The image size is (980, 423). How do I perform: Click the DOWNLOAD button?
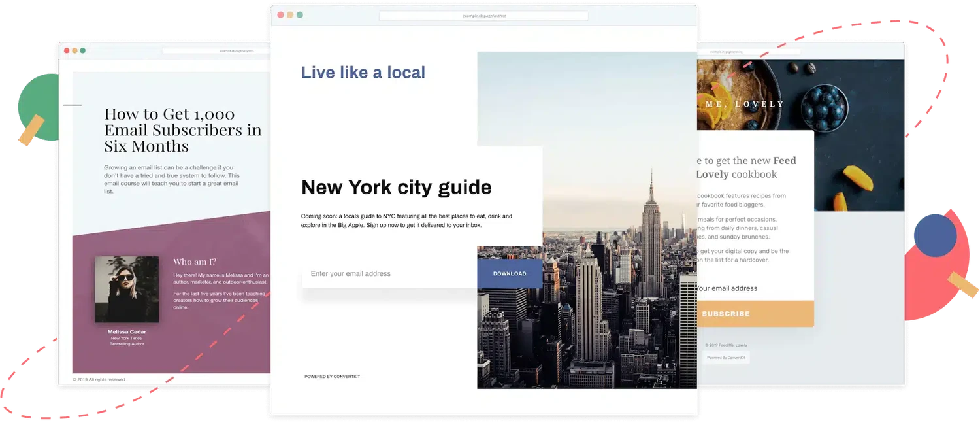[x=510, y=273]
